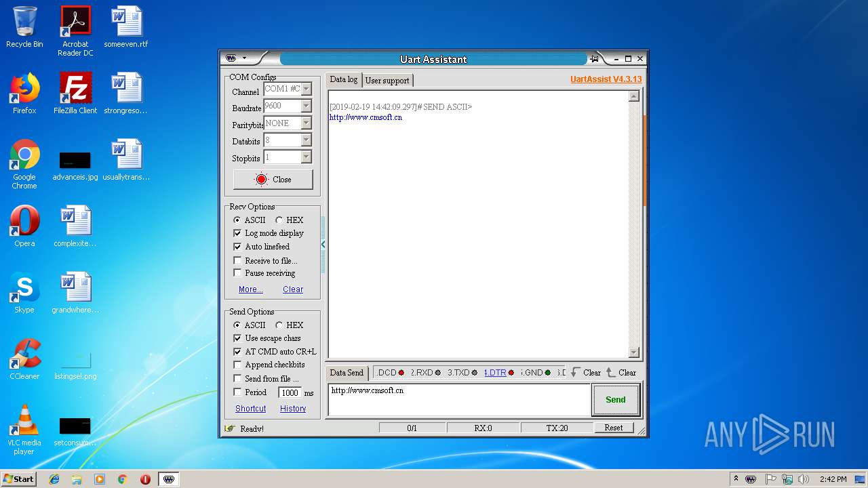Open the Baudrate dropdown

(307, 106)
